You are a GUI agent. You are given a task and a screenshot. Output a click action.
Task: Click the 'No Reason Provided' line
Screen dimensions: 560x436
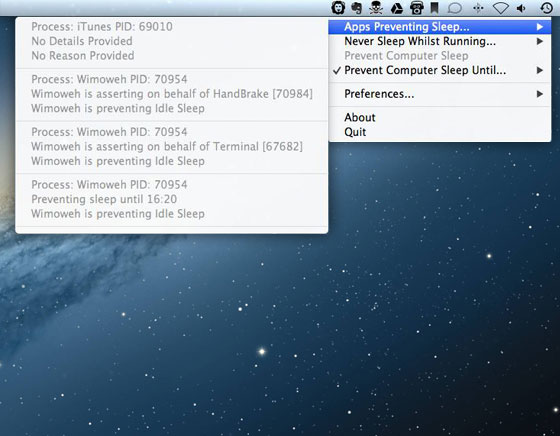point(83,56)
